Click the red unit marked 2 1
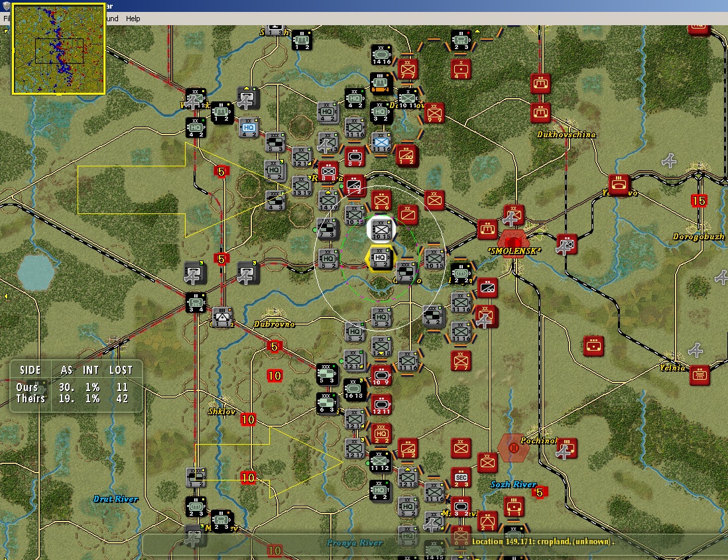728x560 pixels. tap(487, 521)
